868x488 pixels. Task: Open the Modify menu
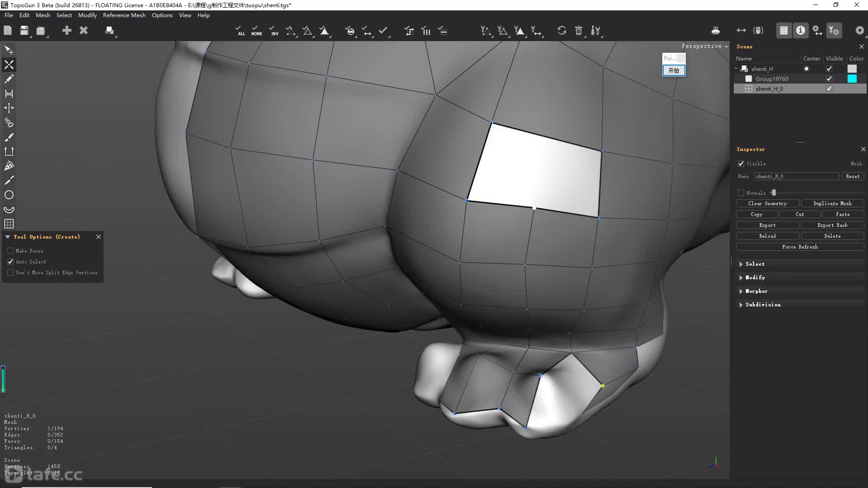click(87, 15)
